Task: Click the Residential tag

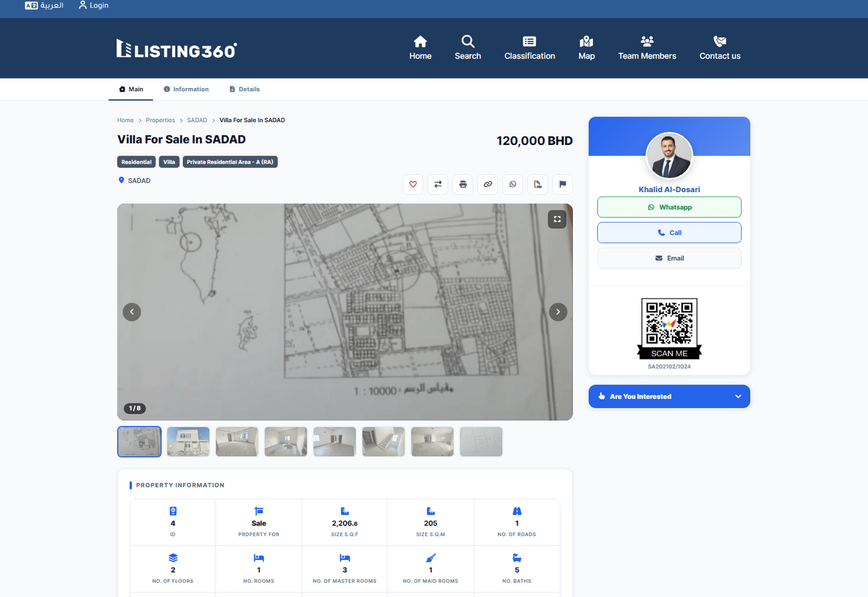Action: [x=136, y=162]
